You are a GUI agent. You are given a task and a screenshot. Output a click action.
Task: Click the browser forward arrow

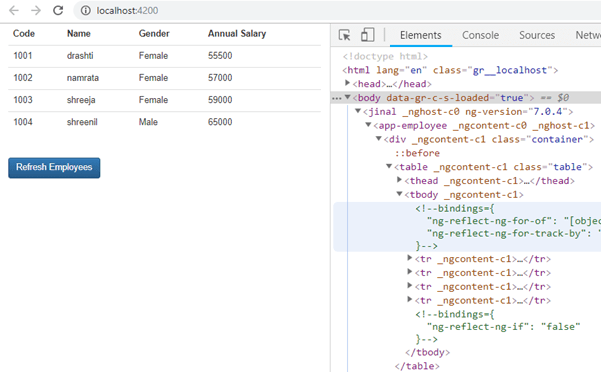click(36, 10)
